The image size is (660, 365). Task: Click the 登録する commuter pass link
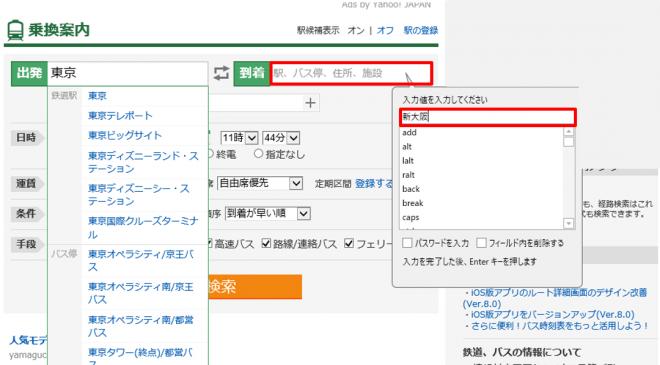pyautogui.click(x=374, y=184)
